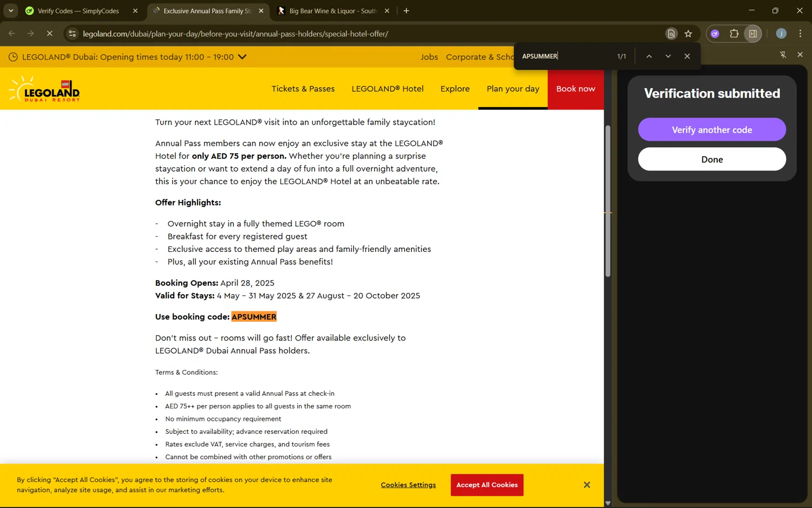Viewport: 812px width, 508px height.
Task: Unpin the side panel
Action: (783, 55)
